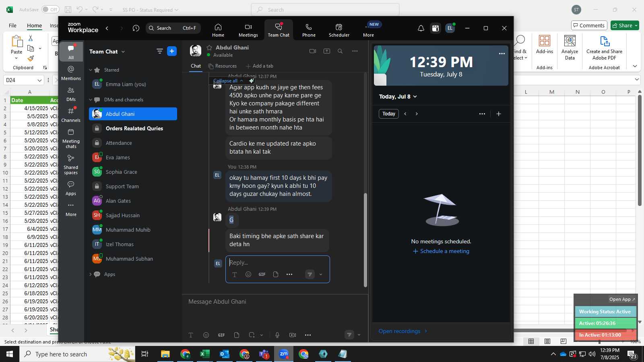Screen dimensions: 644x362
Task: Open Excel from Windows taskbar
Action: pyautogui.click(x=204, y=354)
